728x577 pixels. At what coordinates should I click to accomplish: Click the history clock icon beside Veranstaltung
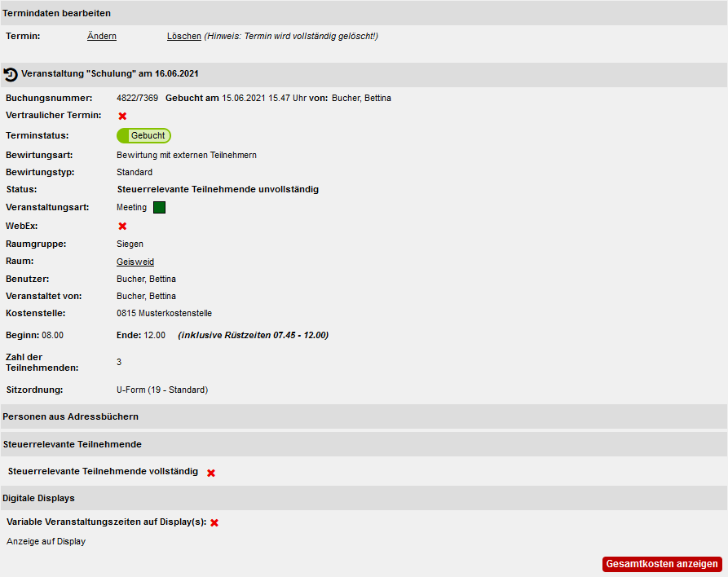point(11,74)
